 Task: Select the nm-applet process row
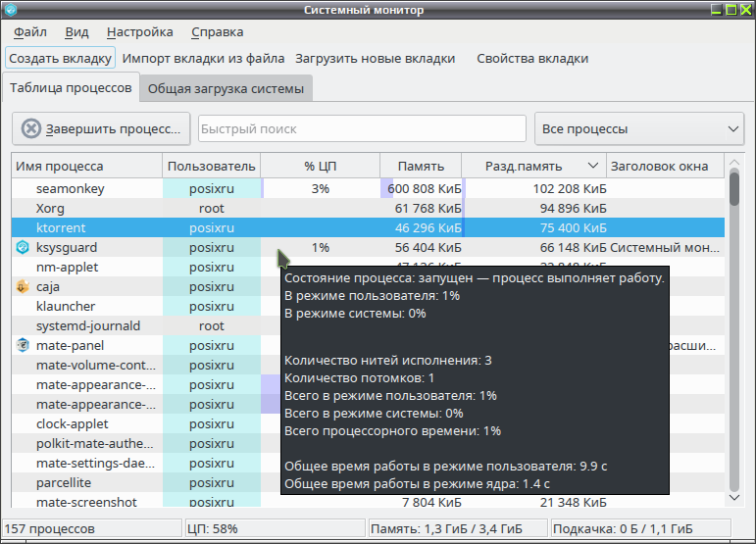[x=67, y=267]
